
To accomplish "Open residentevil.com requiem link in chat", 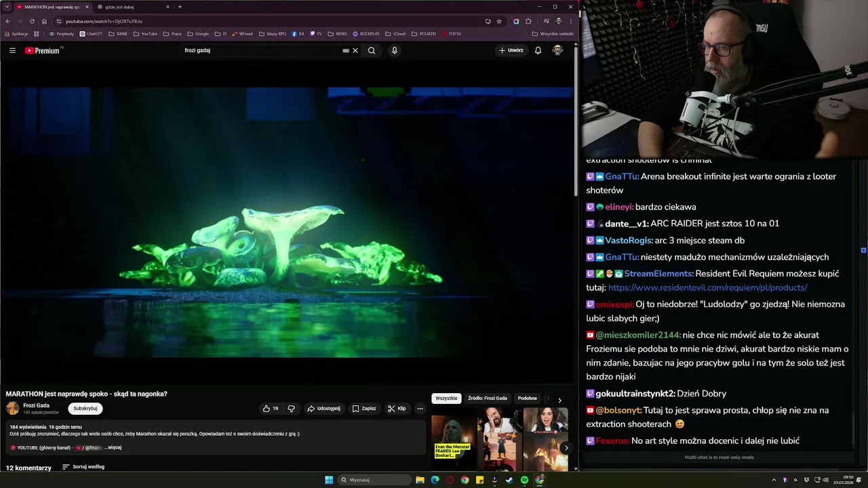I will (x=707, y=287).
